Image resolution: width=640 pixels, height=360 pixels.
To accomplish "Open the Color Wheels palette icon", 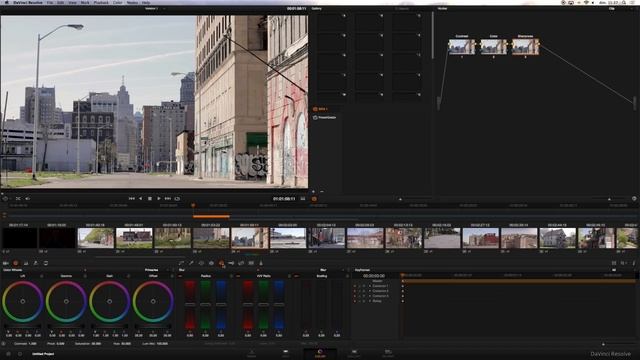I will click(x=16, y=263).
